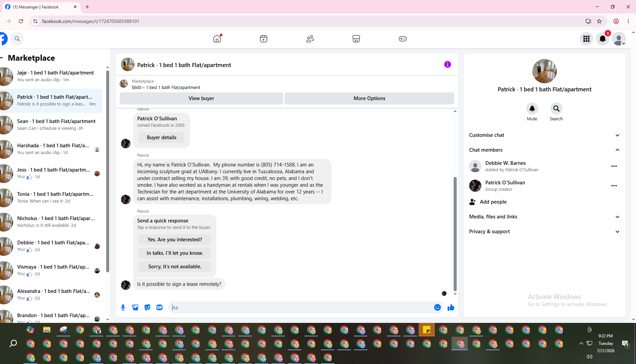Open the Windows notification center
Screen dimensions: 636x364
(626, 343)
